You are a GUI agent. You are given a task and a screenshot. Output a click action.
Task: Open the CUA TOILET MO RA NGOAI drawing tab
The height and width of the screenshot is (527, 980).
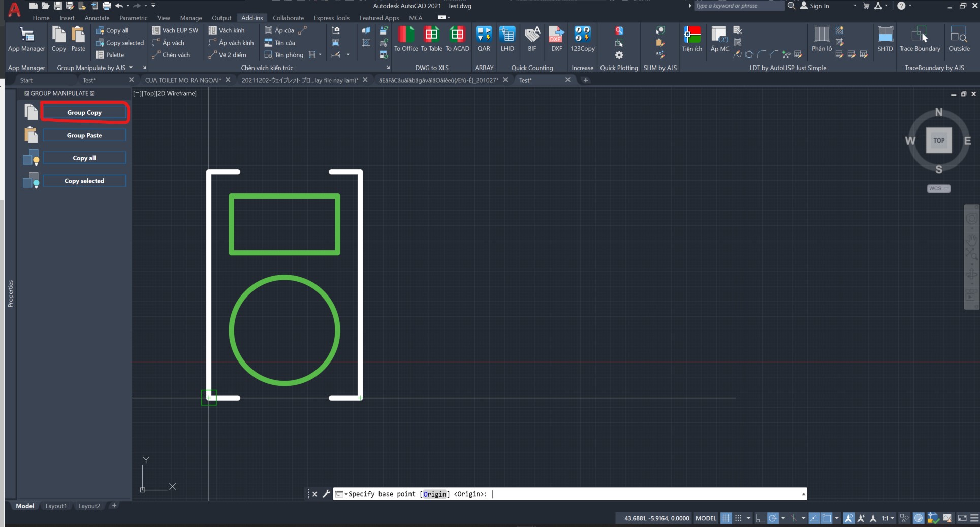[x=183, y=80]
